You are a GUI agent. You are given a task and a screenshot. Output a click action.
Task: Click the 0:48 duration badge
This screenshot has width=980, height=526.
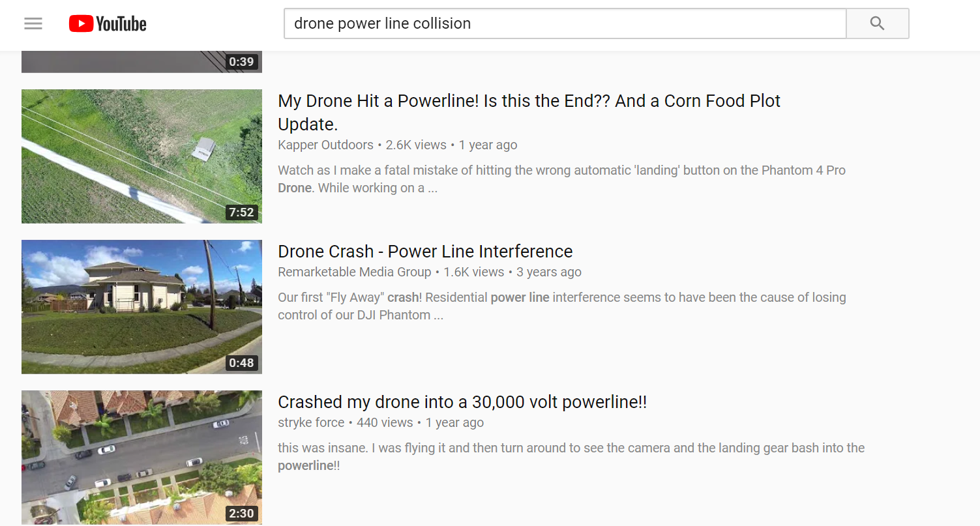[x=241, y=363]
